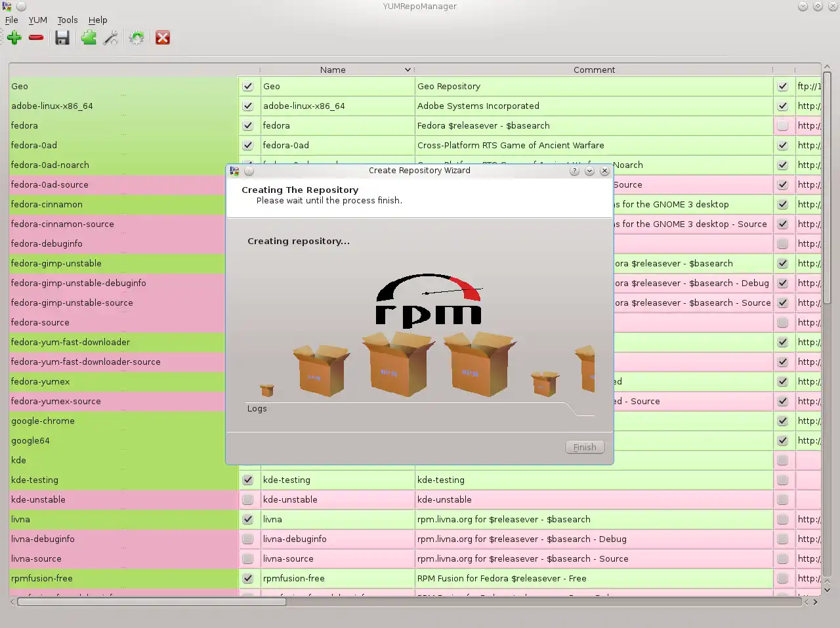Open the File menu
The width and height of the screenshot is (840, 628).
coord(12,20)
